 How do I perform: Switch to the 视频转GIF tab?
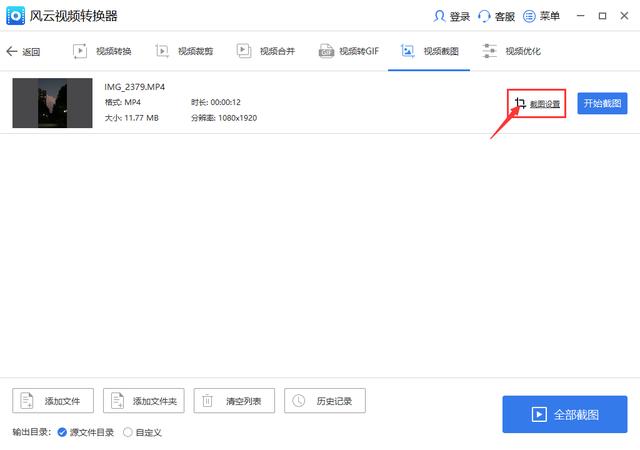(349, 51)
